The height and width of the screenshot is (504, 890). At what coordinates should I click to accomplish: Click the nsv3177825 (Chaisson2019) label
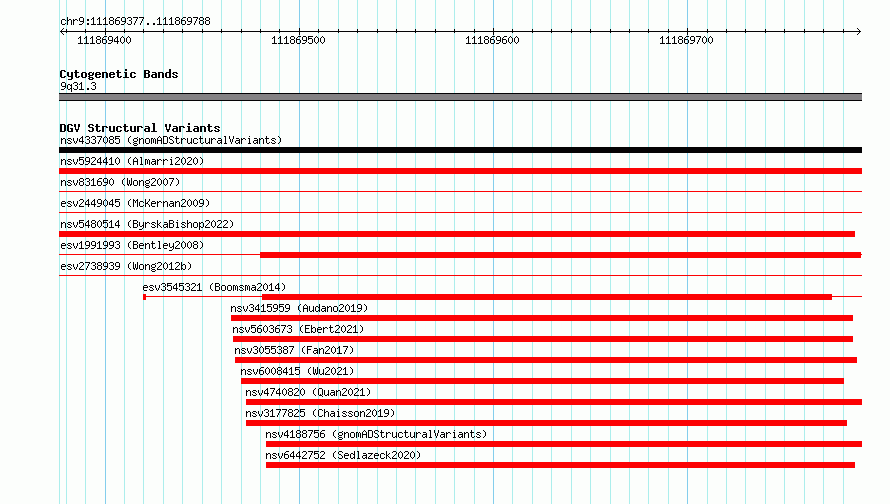click(320, 413)
